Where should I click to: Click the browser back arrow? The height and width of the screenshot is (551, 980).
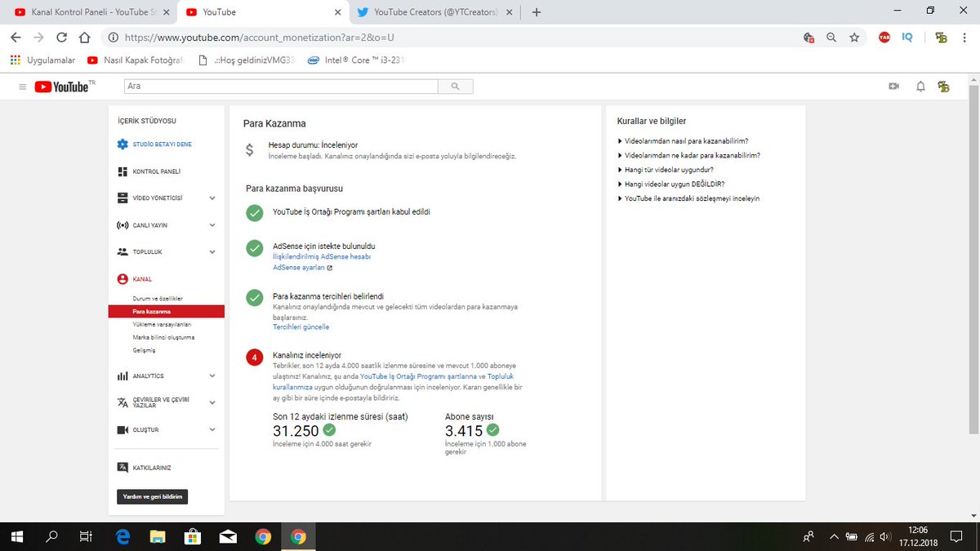(17, 38)
